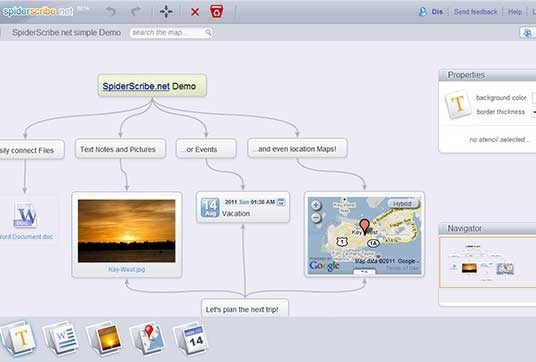
Task: Open the Help menu item
Action: [x=514, y=12]
